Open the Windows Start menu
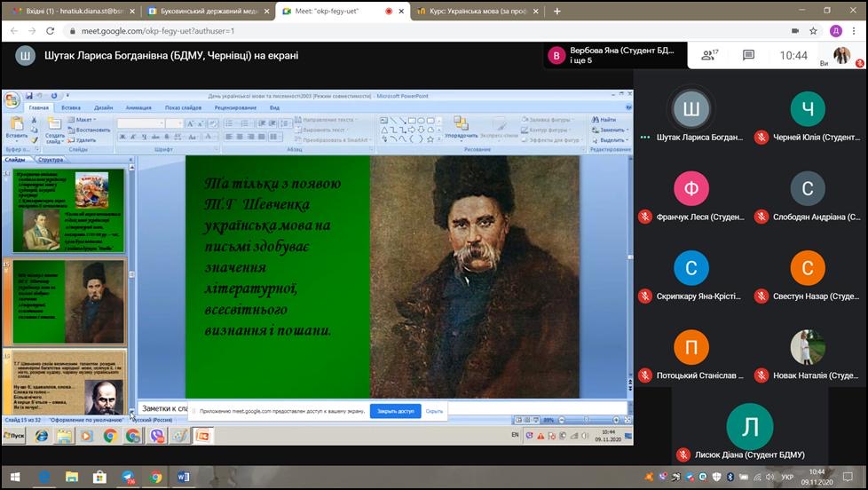 pyautogui.click(x=15, y=477)
